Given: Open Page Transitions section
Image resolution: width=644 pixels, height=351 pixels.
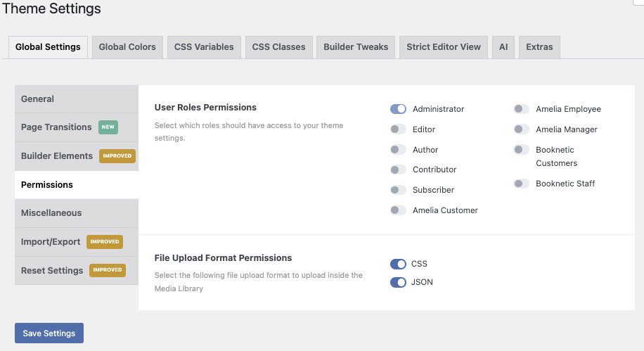Looking at the screenshot, I should [77, 127].
